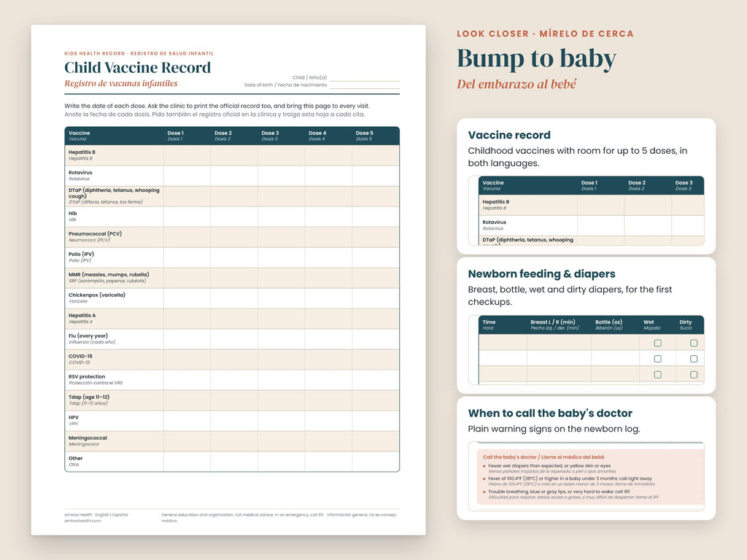The width and height of the screenshot is (747, 560).
Task: Click the Newborn feeding & diapers card title
Action: [541, 274]
